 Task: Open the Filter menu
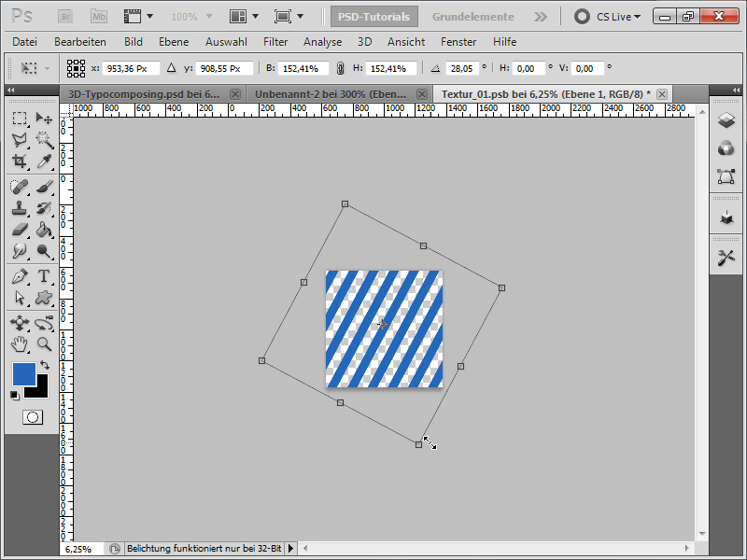coord(275,42)
